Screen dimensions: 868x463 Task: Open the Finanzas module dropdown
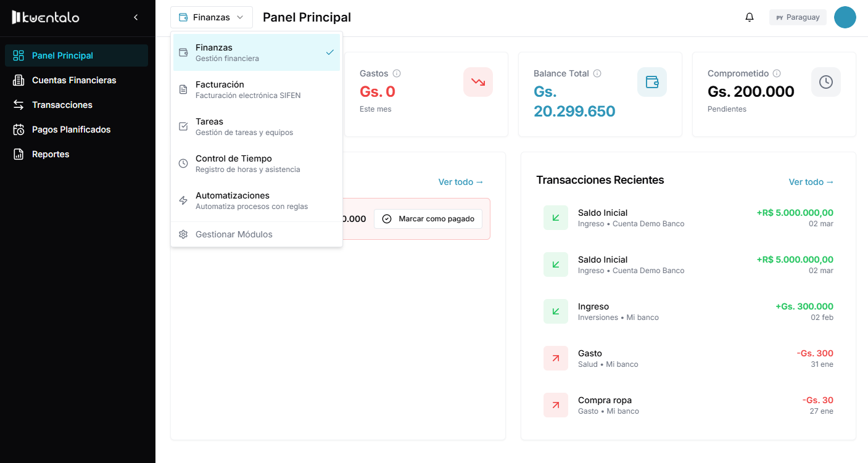pos(212,17)
